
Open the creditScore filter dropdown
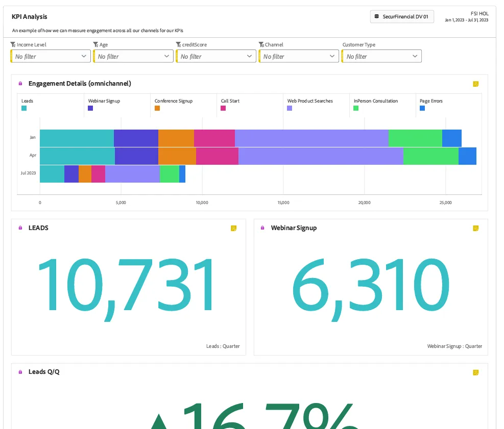click(215, 56)
